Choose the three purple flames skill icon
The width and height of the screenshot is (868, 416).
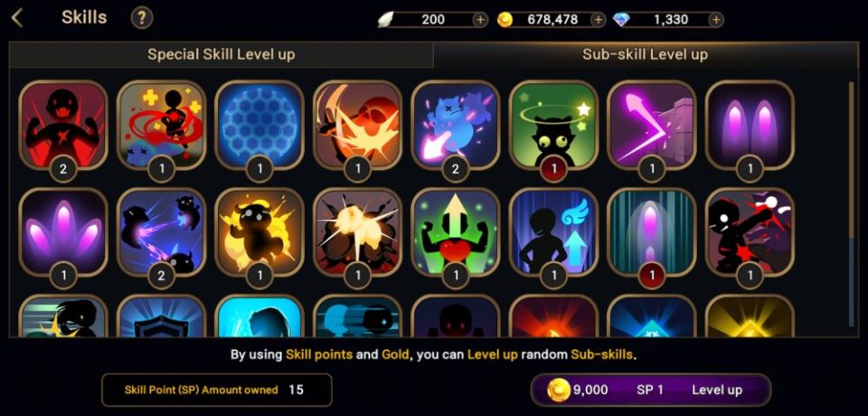point(63,232)
